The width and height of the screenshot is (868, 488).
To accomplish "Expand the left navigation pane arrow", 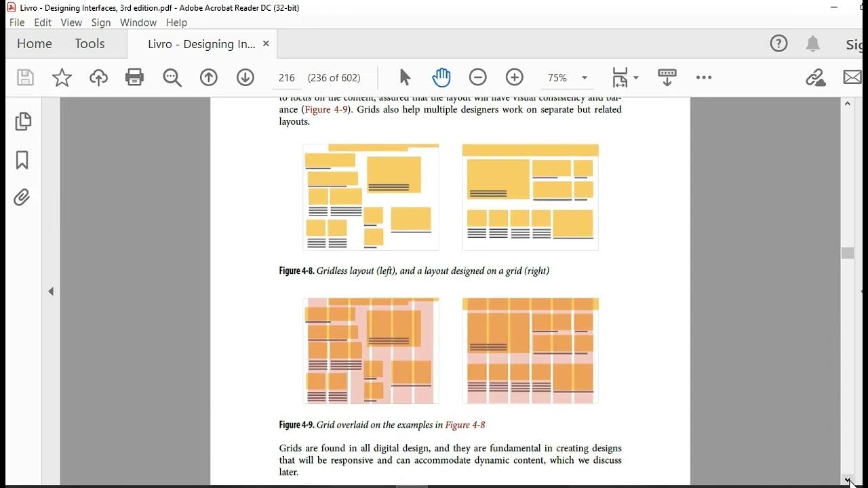I will pyautogui.click(x=51, y=291).
